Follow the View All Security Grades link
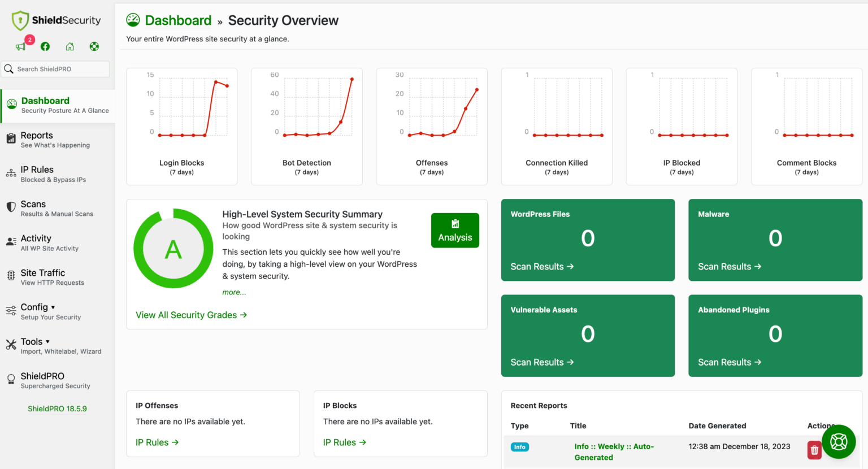This screenshot has width=868, height=469. click(x=192, y=315)
